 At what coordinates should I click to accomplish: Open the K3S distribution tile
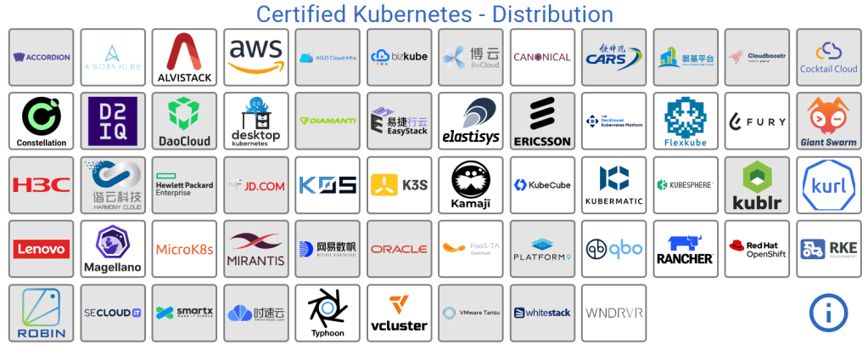[399, 184]
